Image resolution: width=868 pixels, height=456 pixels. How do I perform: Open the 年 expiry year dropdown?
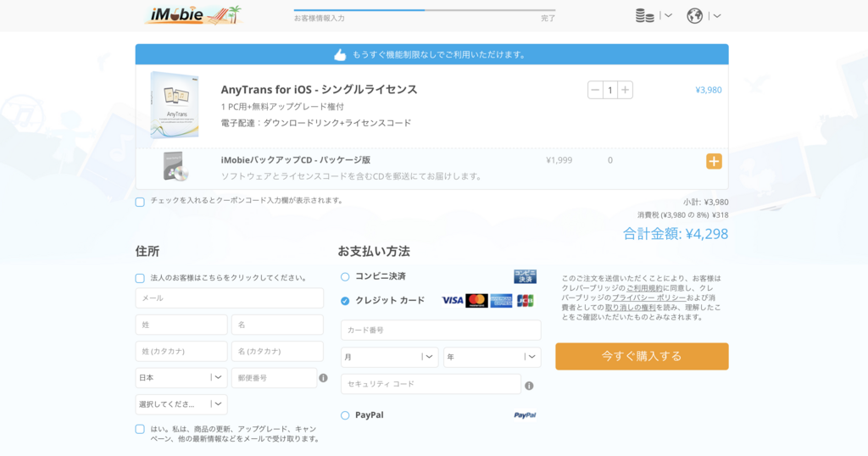click(x=492, y=357)
